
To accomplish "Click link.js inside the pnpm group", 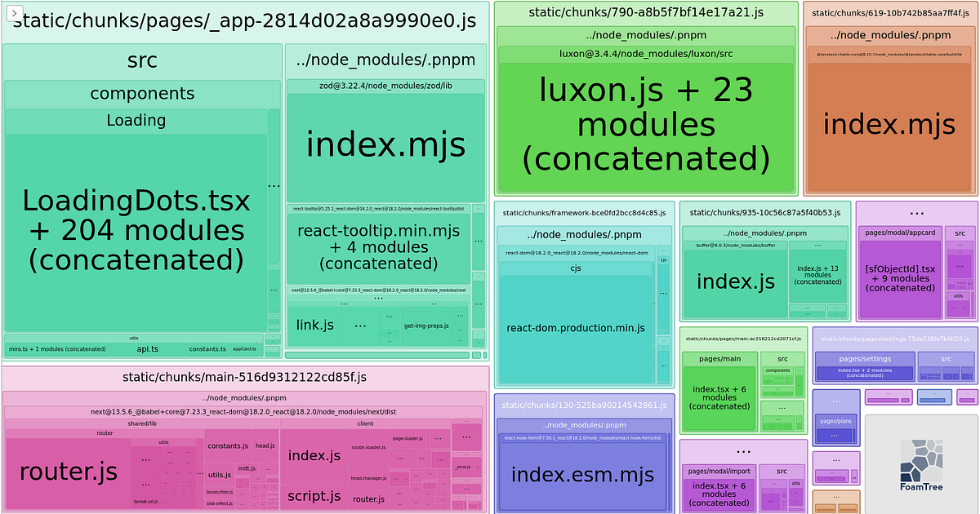I will coord(315,324).
